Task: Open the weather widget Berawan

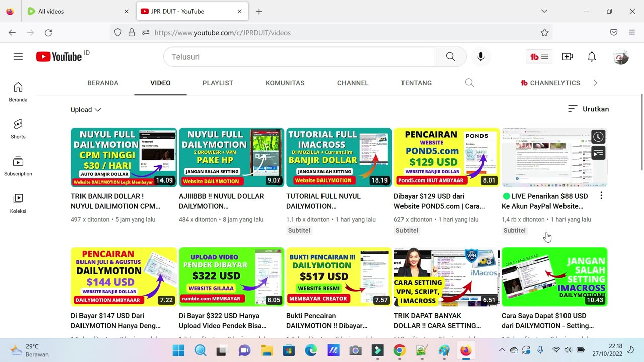Action: [x=29, y=350]
